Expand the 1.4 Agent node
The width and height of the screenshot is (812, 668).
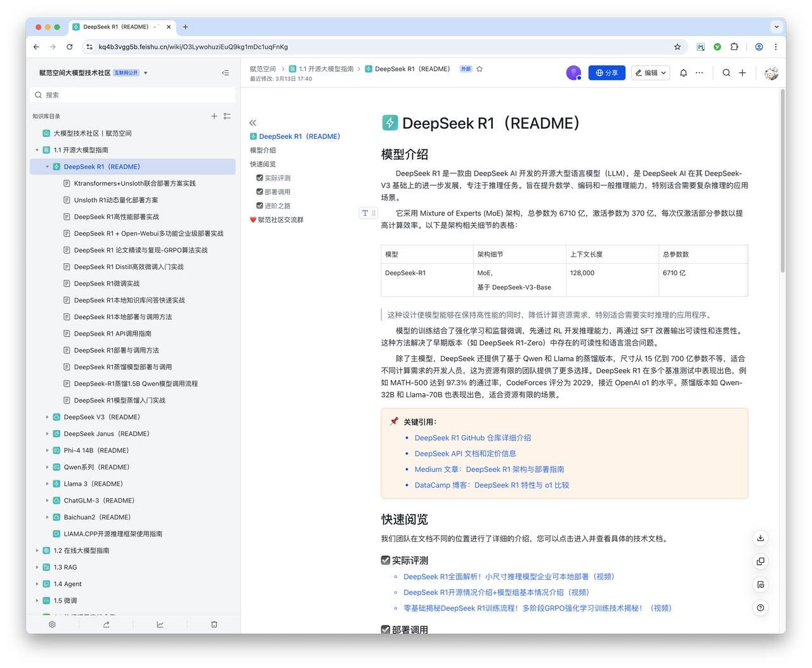[37, 584]
